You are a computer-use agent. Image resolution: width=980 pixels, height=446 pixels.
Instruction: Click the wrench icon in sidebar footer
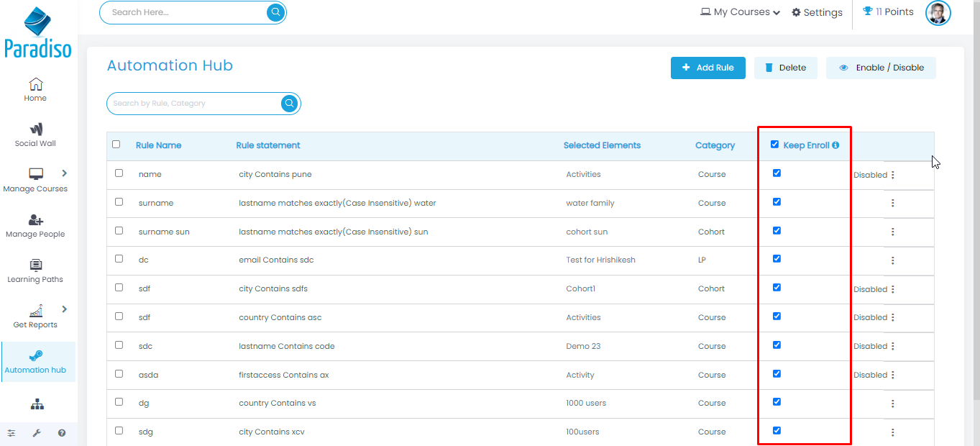[37, 433]
